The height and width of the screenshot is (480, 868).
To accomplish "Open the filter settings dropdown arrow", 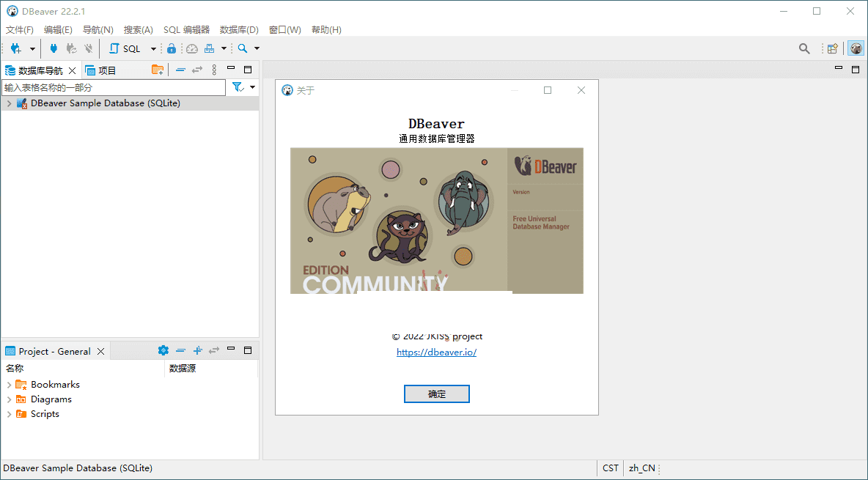I will pyautogui.click(x=252, y=87).
